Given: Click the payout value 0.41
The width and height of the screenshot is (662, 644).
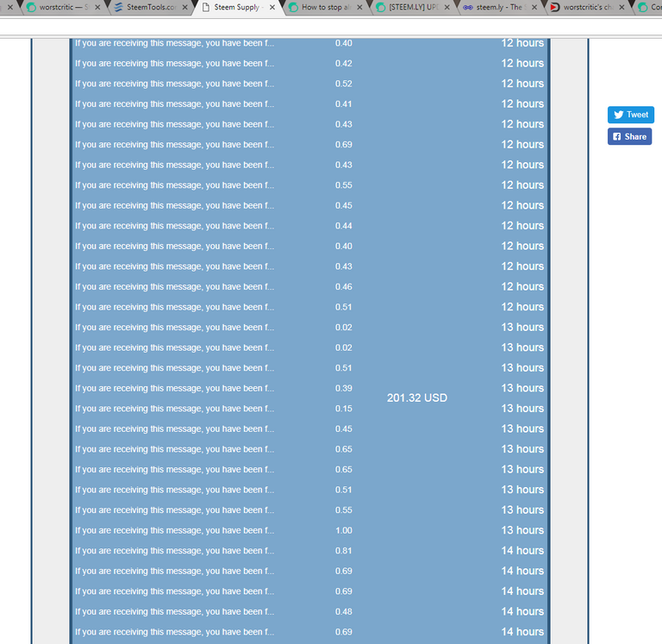Looking at the screenshot, I should (x=344, y=103).
